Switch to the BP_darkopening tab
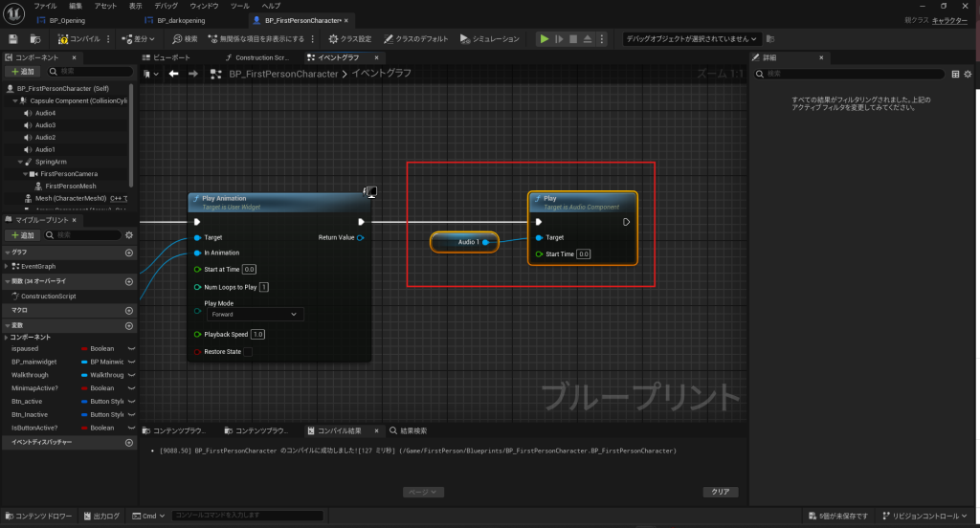Viewport: 980px width, 528px height. click(x=181, y=20)
